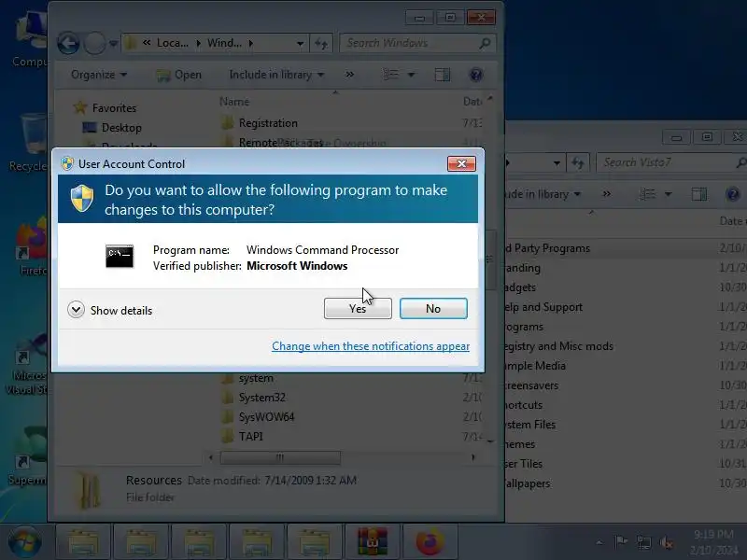This screenshot has width=747, height=560.
Task: Click Open in the explorer toolbar
Action: click(179, 75)
